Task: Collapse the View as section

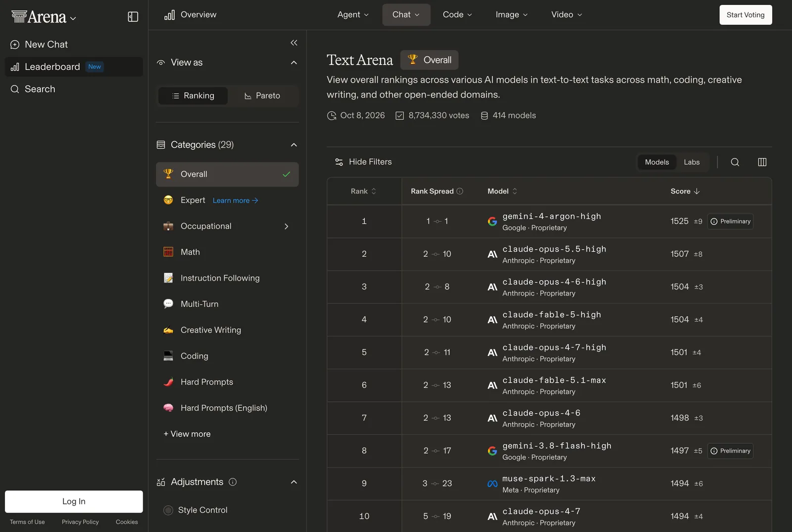Action: pyautogui.click(x=294, y=63)
